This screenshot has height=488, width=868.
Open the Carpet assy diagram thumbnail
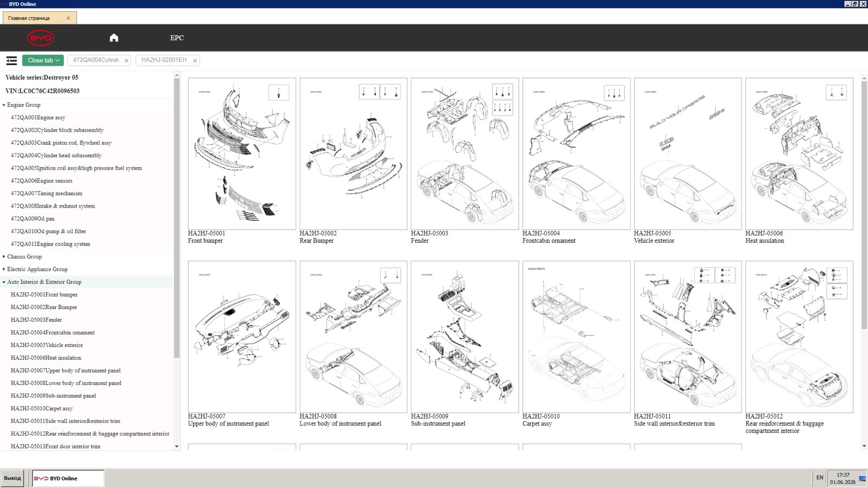pos(576,337)
